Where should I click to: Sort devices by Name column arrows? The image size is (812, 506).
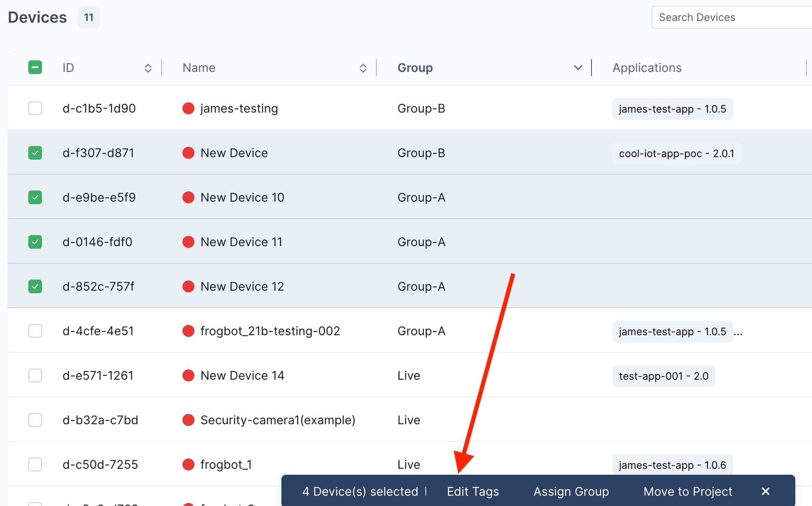[x=363, y=68]
